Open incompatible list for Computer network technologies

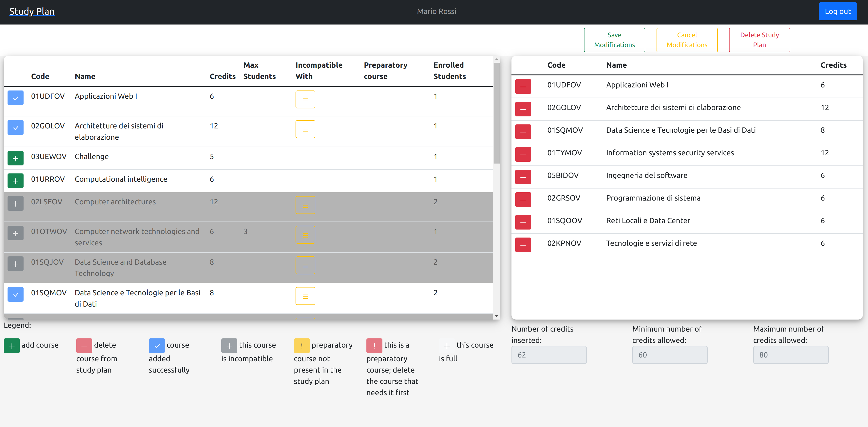[x=305, y=235]
